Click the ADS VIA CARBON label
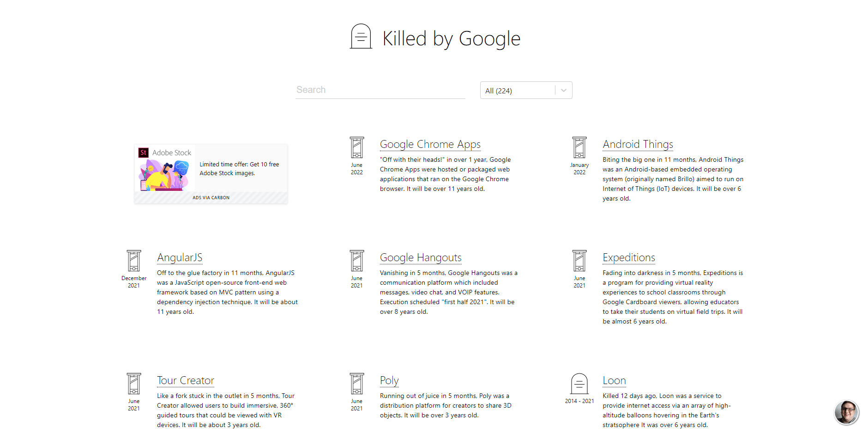Screen dimensions: 868x434 click(211, 197)
